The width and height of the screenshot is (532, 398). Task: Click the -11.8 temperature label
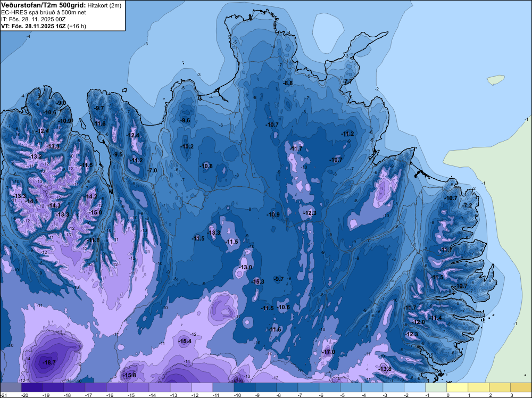point(93,240)
